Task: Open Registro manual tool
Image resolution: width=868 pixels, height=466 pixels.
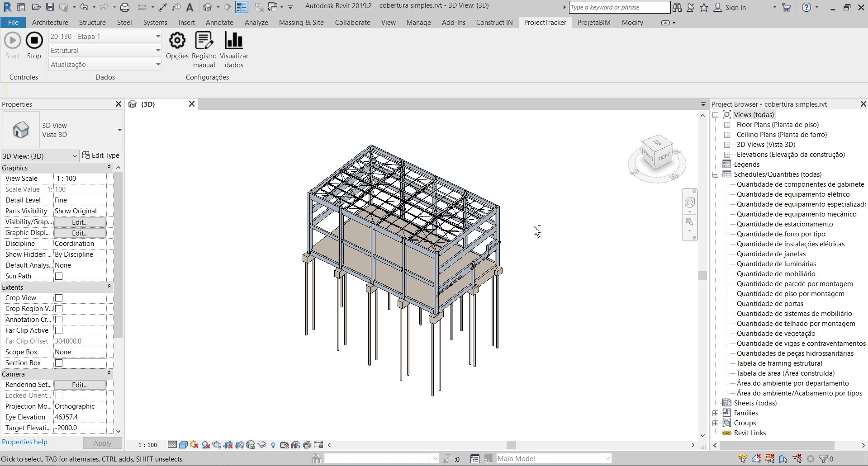Action: (x=204, y=49)
